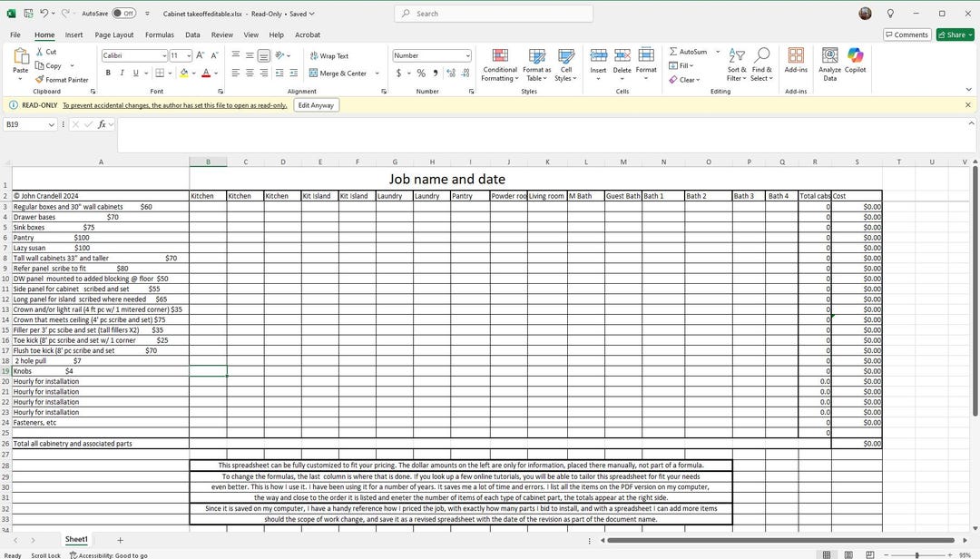Open Sort & Filter options

tap(736, 65)
